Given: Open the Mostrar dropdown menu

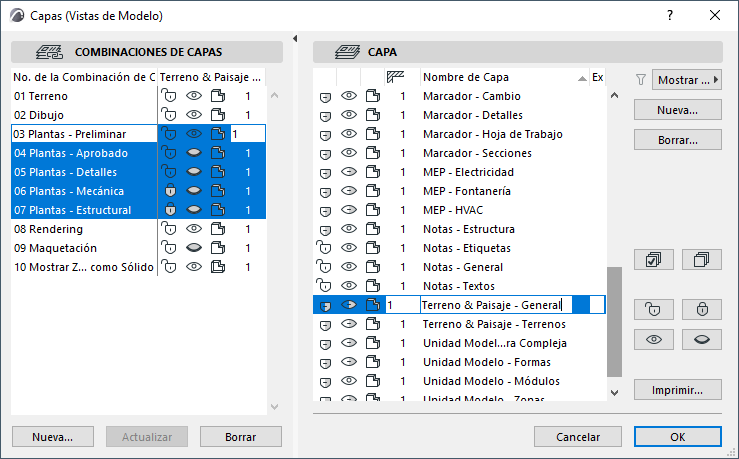Looking at the screenshot, I should click(686, 79).
